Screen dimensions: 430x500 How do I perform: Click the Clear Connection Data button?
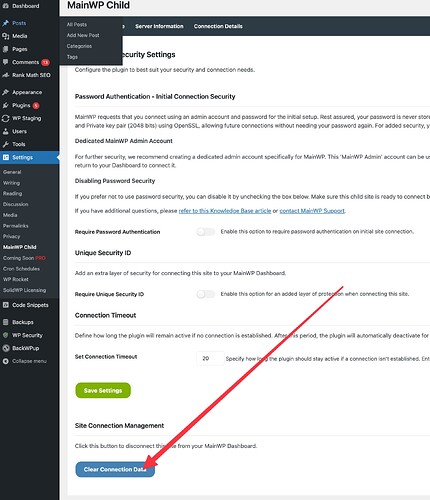coord(115,469)
